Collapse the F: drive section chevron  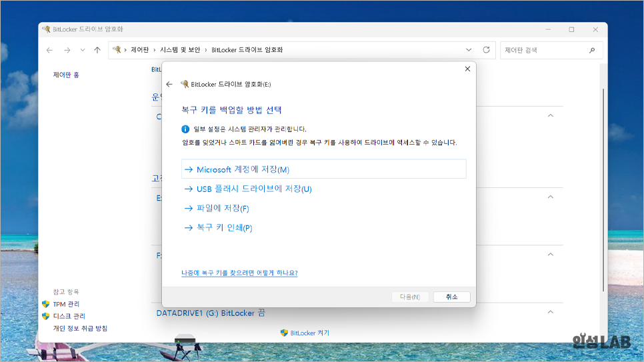tap(551, 255)
